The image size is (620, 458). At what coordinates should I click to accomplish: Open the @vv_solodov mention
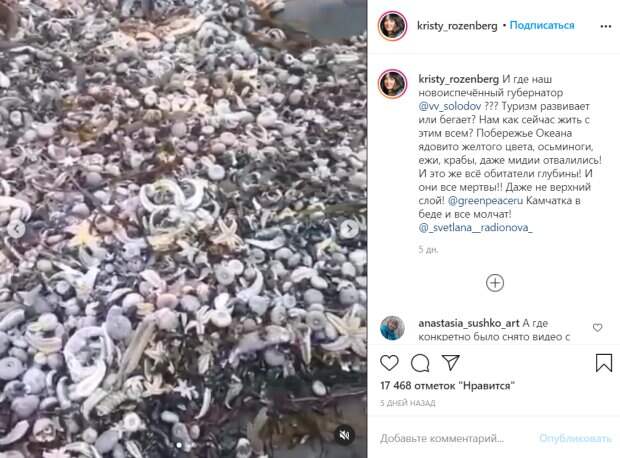[450, 106]
